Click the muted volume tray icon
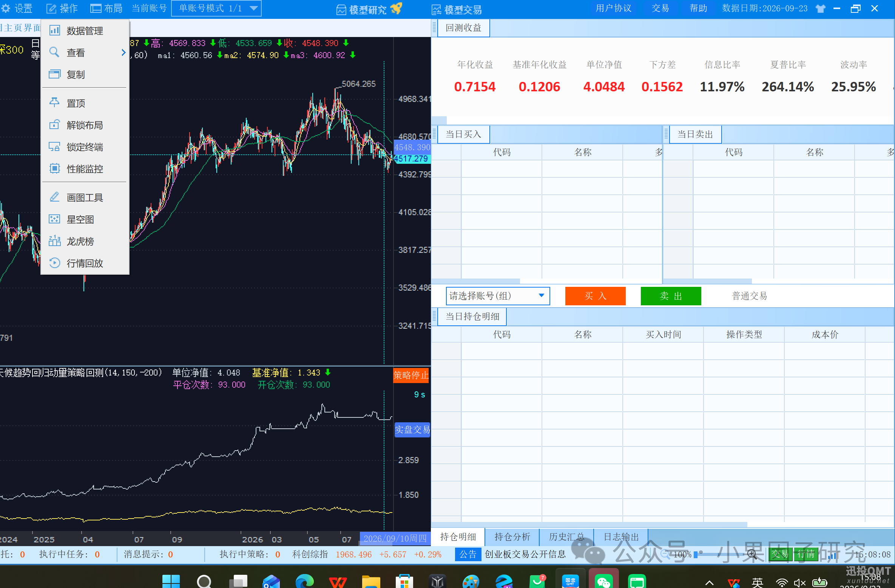Viewport: 895px width, 588px height. [x=800, y=583]
